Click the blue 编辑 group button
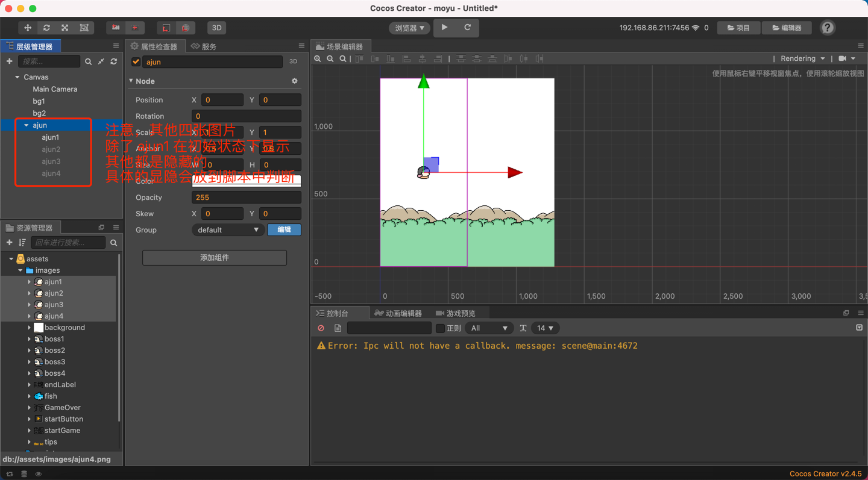 click(x=285, y=229)
